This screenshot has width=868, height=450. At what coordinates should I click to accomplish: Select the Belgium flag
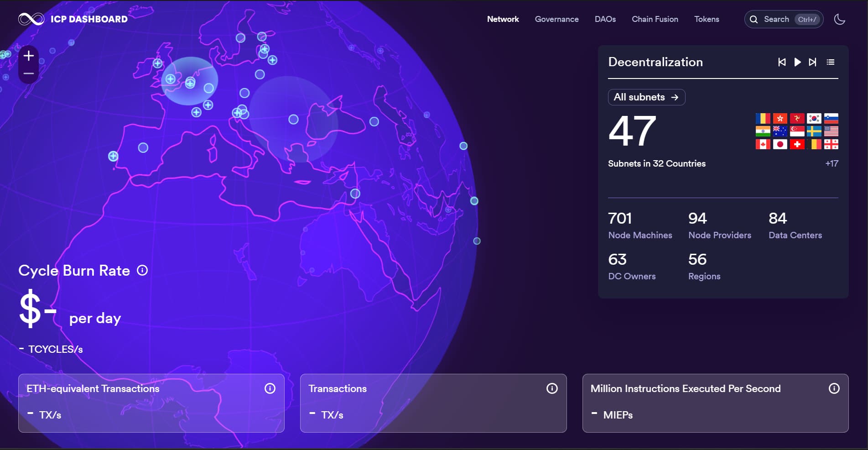click(814, 144)
